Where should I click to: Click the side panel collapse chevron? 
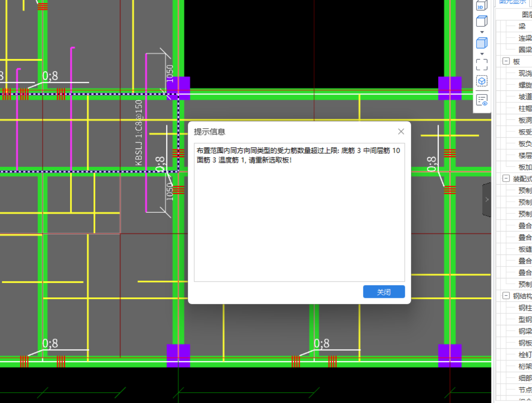tap(487, 200)
